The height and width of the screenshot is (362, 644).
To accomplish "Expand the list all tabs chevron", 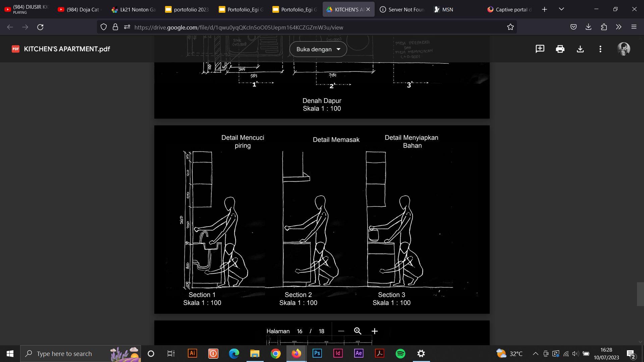I will point(561,9).
